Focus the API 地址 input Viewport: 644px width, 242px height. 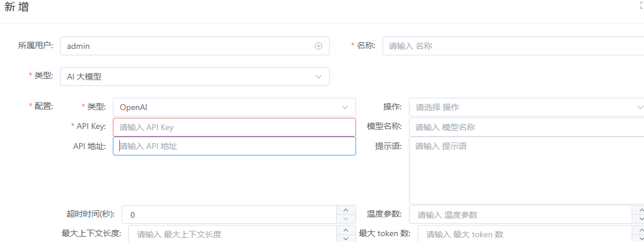click(x=234, y=146)
